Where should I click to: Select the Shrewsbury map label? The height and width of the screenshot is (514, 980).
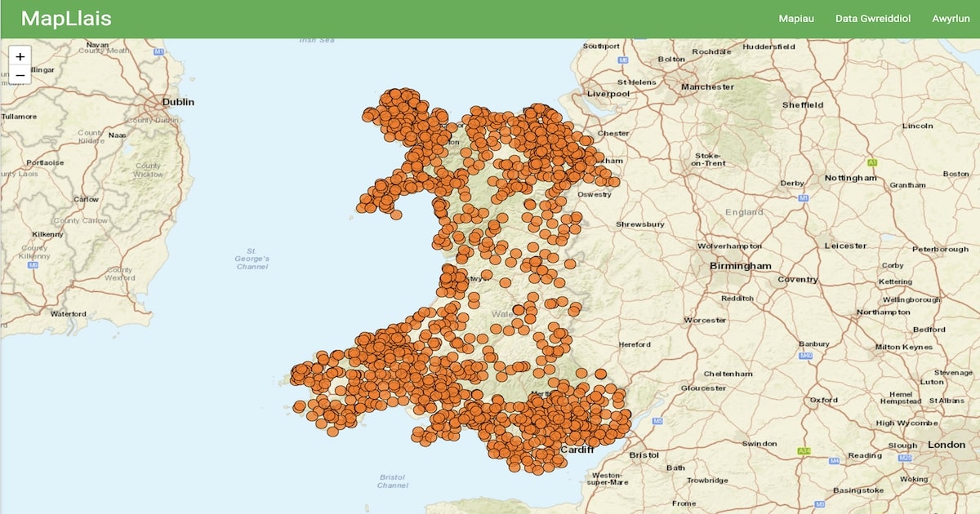point(640,224)
